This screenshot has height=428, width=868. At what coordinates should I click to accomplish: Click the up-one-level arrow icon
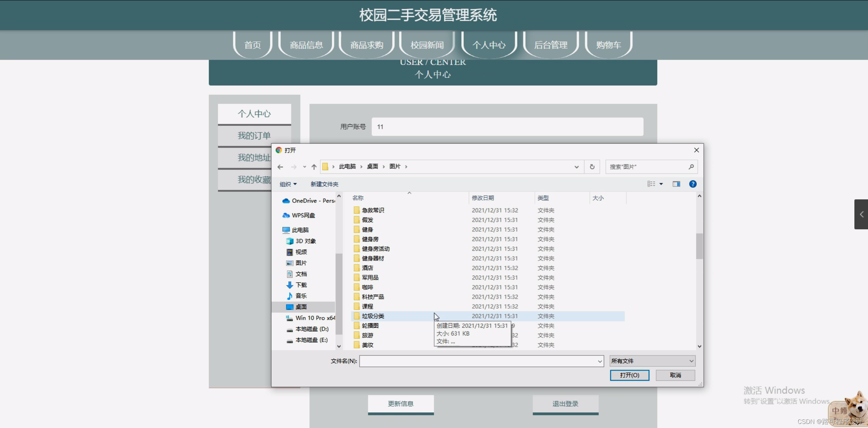[x=313, y=167]
